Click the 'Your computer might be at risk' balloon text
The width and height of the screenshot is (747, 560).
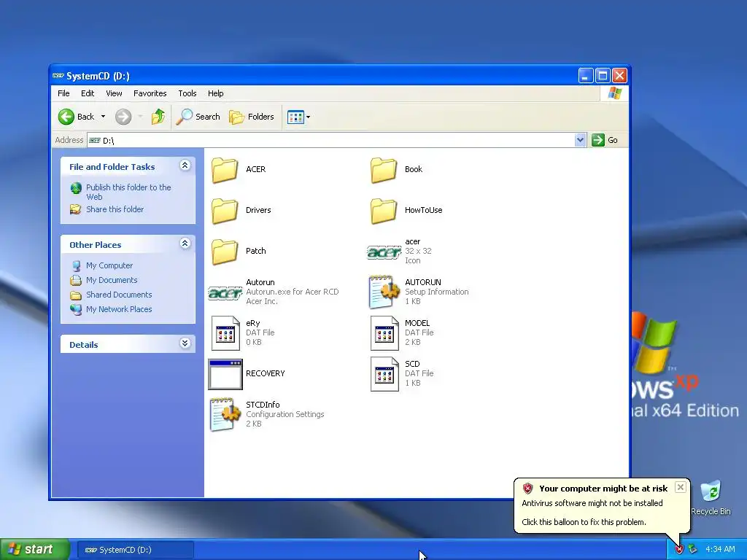(603, 488)
